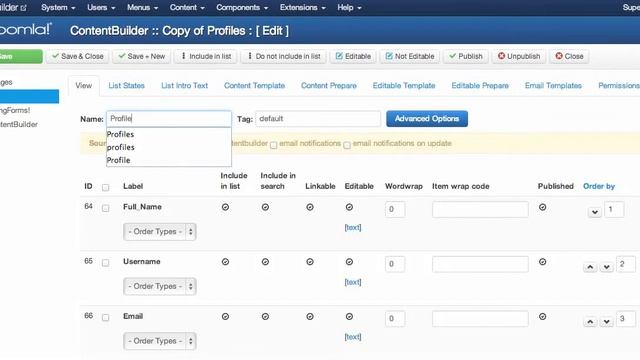Viewport: 640px width, 360px height.
Task: Click Not Editable toolbar button
Action: tap(410, 56)
